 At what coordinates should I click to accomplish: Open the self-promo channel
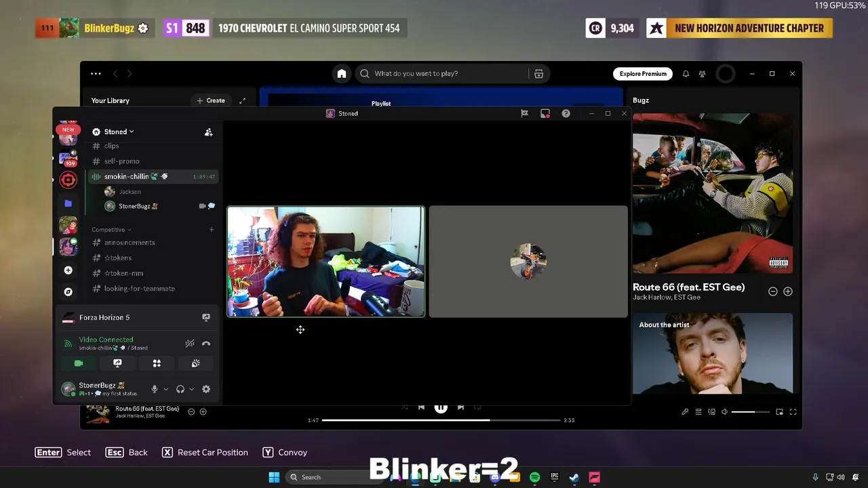pyautogui.click(x=153, y=161)
